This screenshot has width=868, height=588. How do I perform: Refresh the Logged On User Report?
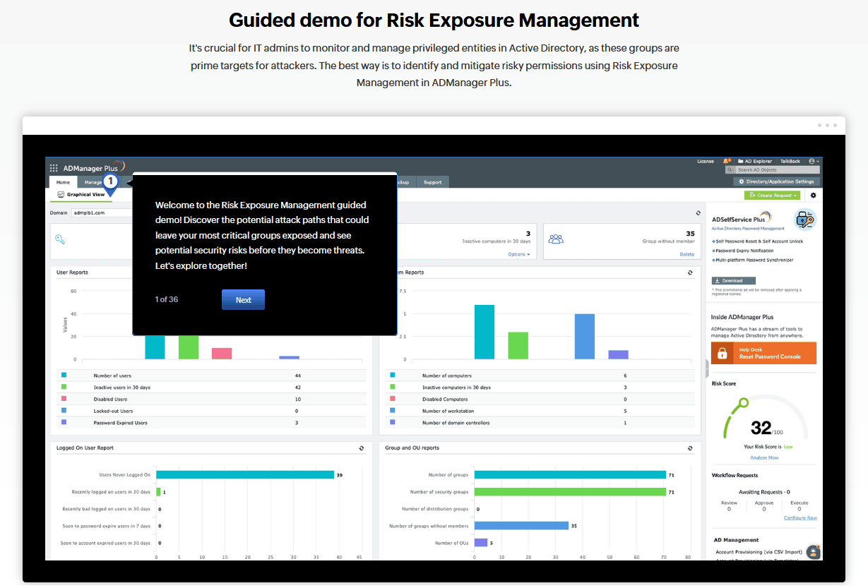pos(362,448)
